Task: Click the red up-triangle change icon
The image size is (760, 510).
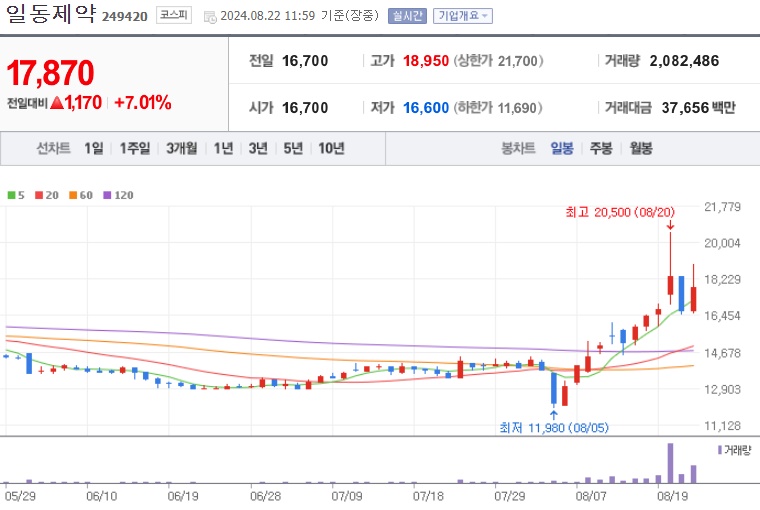Action: click(57, 103)
